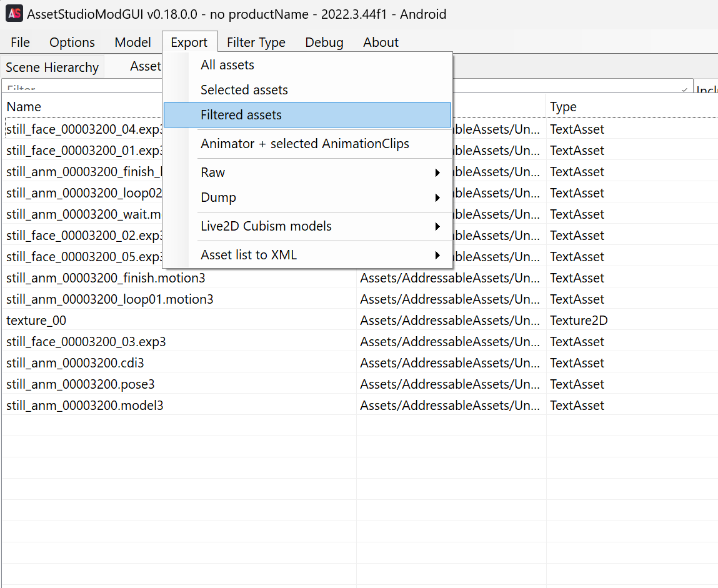
Task: Click TextAsset type of loop01.motion3 row
Action: [x=577, y=299]
